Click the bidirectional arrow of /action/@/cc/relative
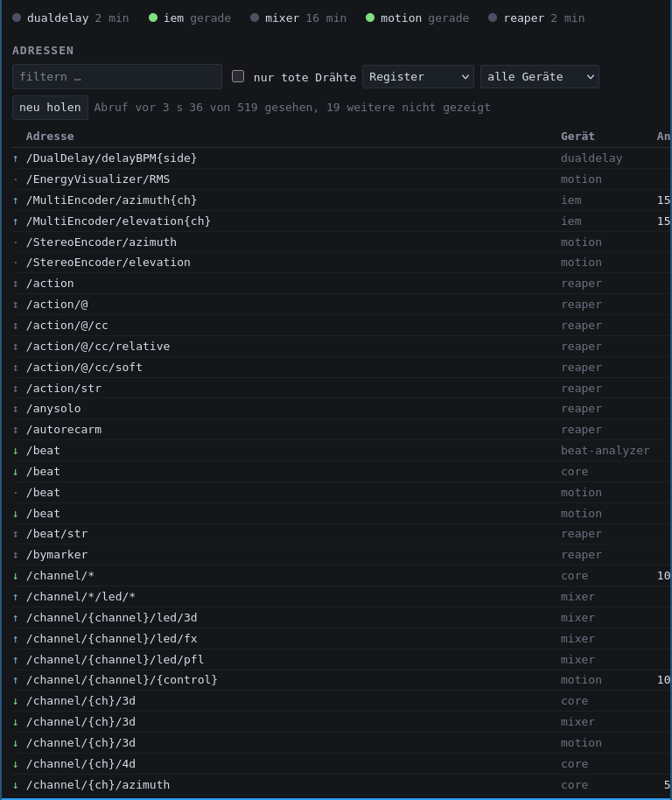 pos(15,347)
